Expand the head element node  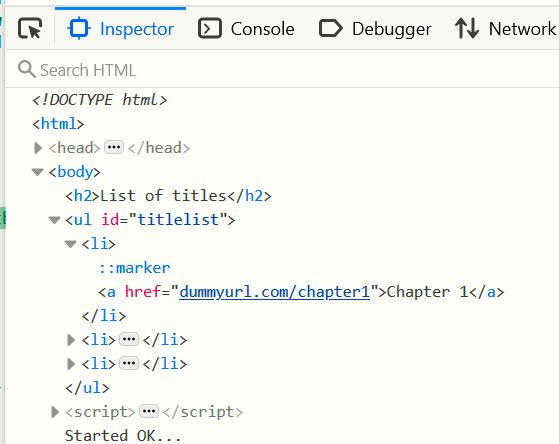pos(37,148)
